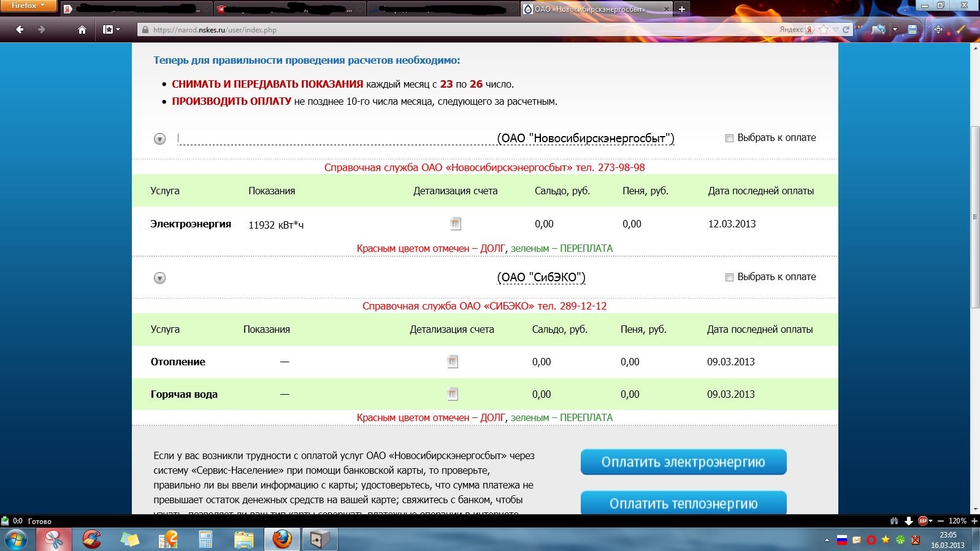The height and width of the screenshot is (551, 980).
Task: Click the 11932 кВт*ч reading value
Action: pyautogui.click(x=276, y=225)
